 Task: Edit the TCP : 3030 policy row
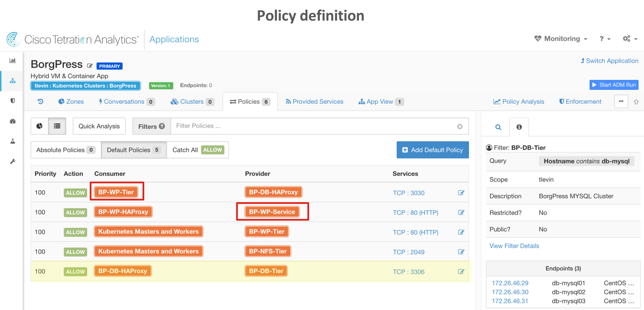pos(461,193)
